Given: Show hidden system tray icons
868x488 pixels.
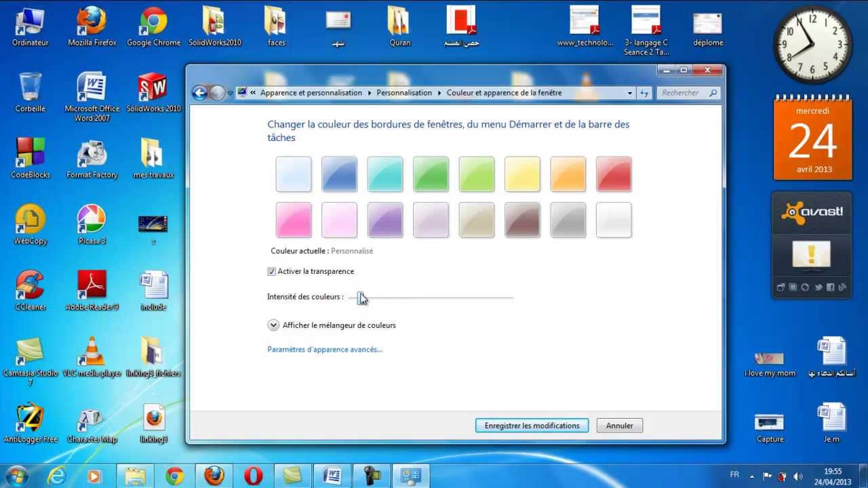Looking at the screenshot, I should (x=751, y=476).
